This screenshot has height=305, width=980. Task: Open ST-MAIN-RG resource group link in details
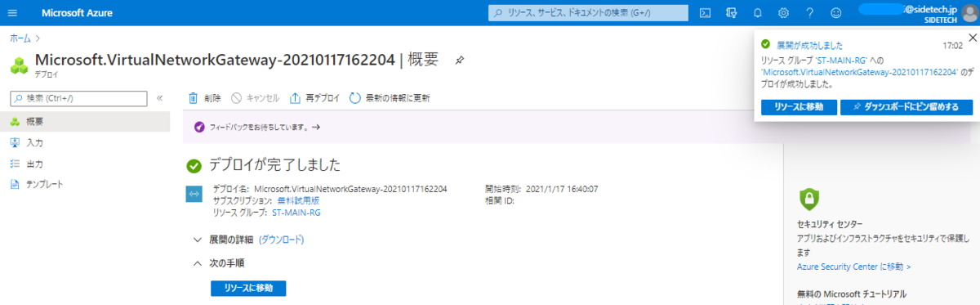(x=296, y=212)
